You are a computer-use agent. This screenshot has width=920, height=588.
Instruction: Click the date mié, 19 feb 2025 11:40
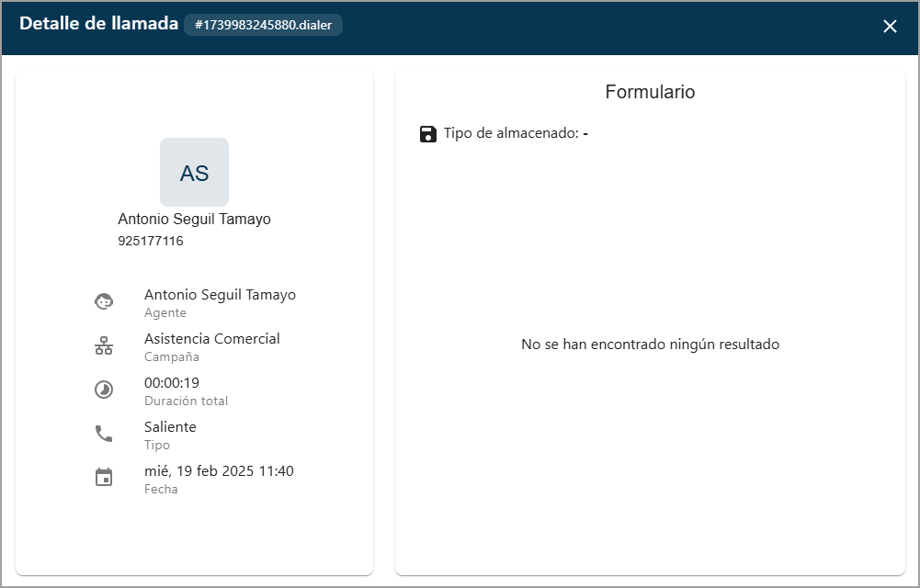tap(219, 471)
